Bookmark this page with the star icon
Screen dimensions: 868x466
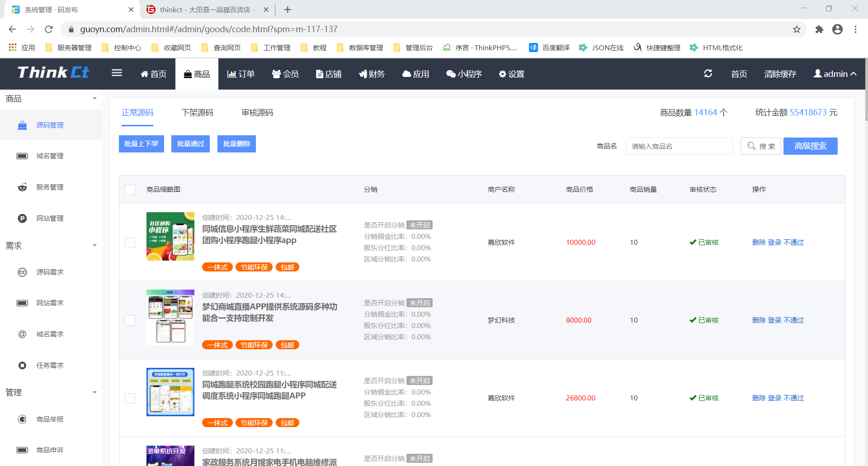pos(797,29)
